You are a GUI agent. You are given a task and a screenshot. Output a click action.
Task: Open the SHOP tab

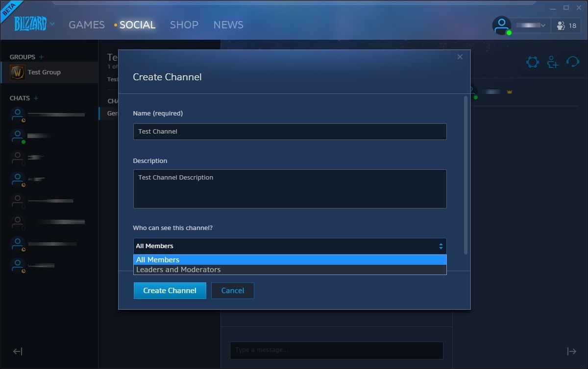184,25
